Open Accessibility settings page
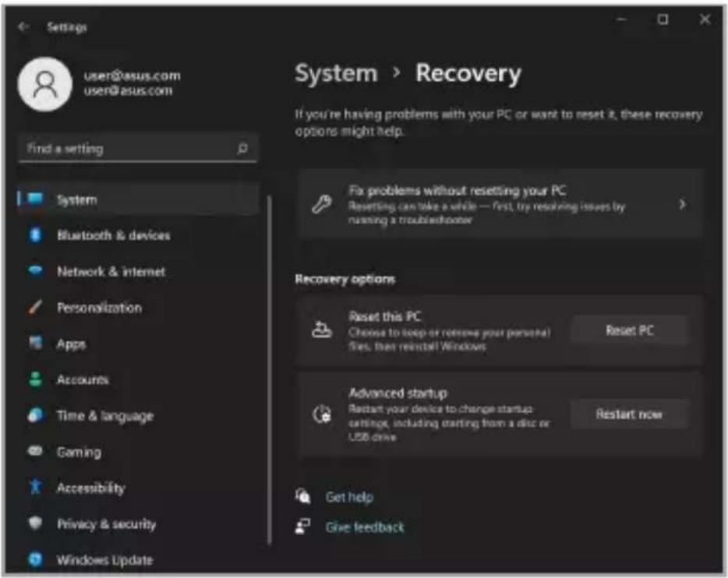 point(137,488)
